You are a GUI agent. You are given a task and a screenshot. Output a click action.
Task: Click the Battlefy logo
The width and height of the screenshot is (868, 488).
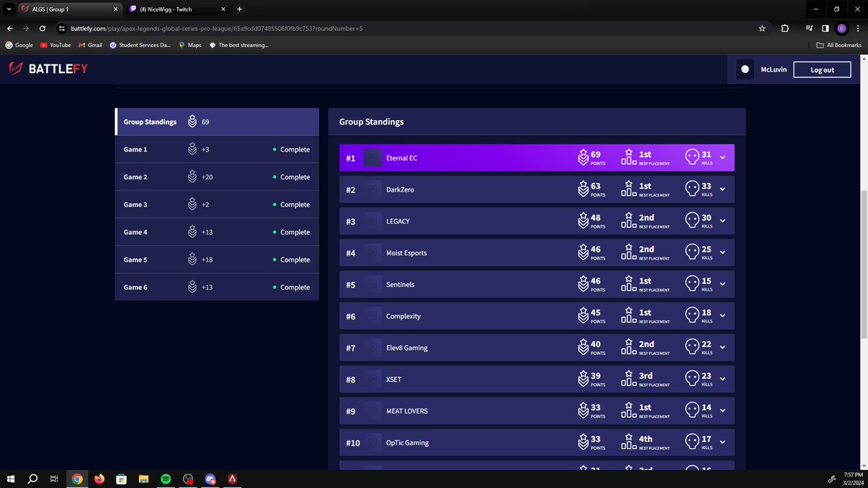pos(48,69)
